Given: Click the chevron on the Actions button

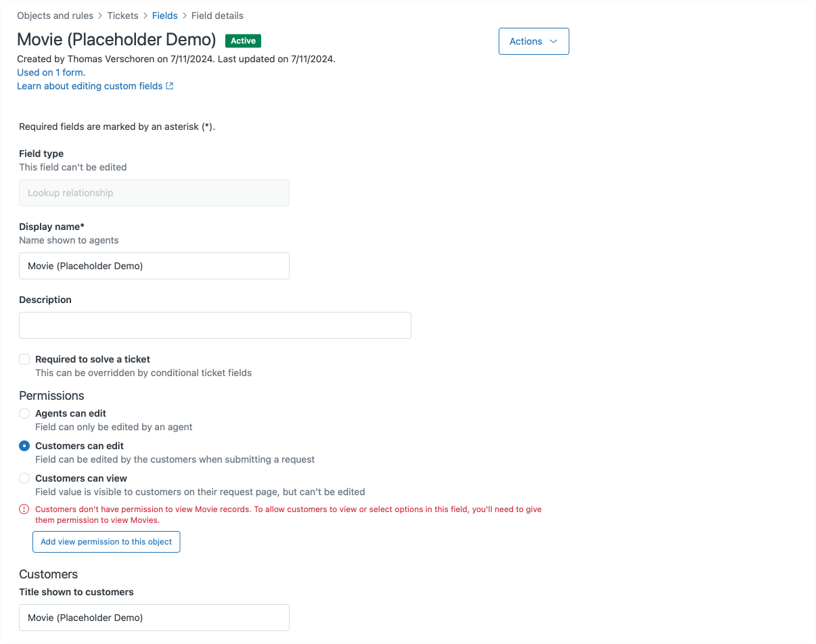Looking at the screenshot, I should 553,41.
